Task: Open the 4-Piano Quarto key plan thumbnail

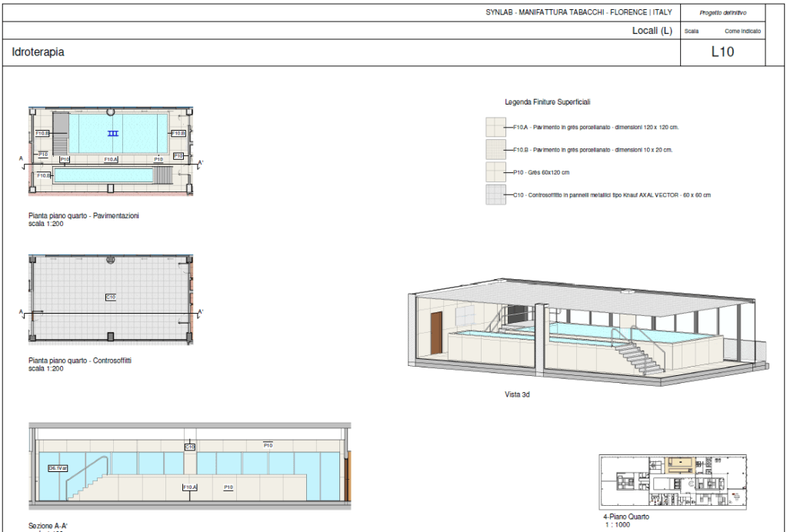Action: [x=673, y=481]
